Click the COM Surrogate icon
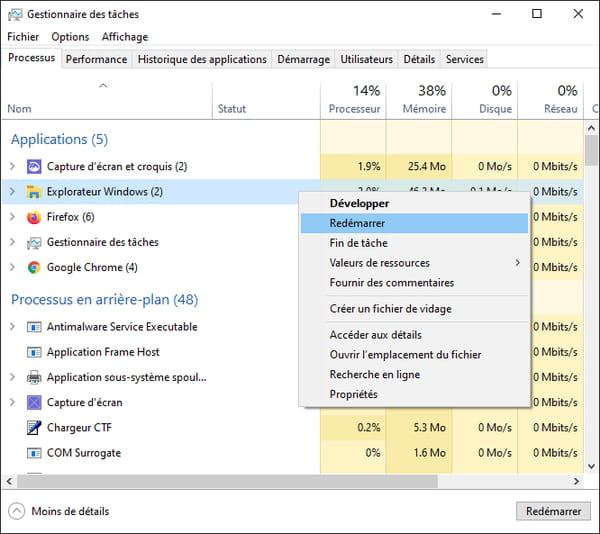 click(34, 453)
